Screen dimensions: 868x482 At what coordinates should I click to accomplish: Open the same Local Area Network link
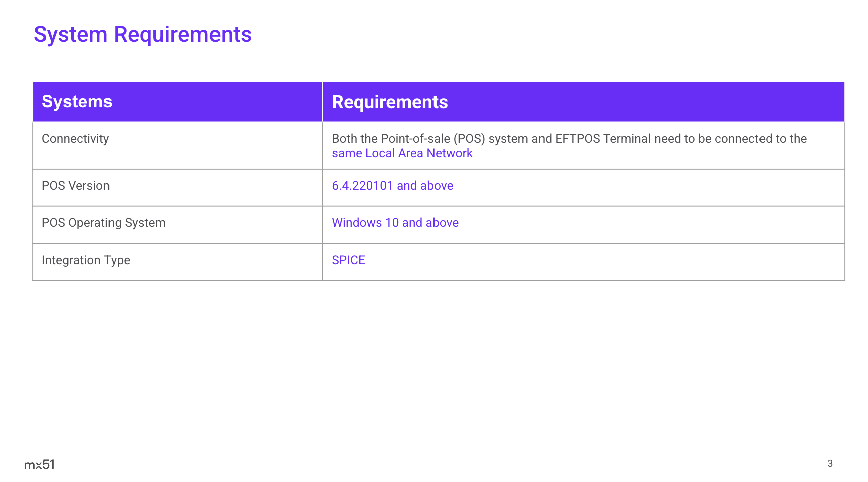[x=402, y=153]
